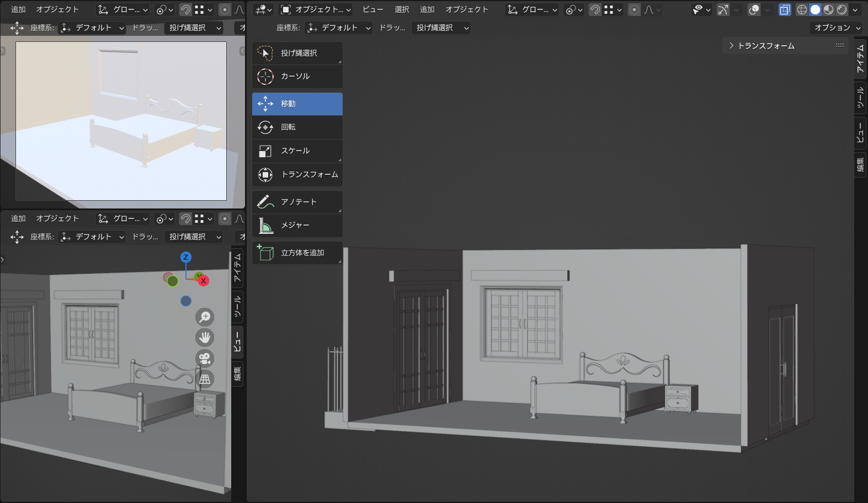Open the ビュー menu in main viewport header
This screenshot has width=868, height=503.
pos(372,10)
